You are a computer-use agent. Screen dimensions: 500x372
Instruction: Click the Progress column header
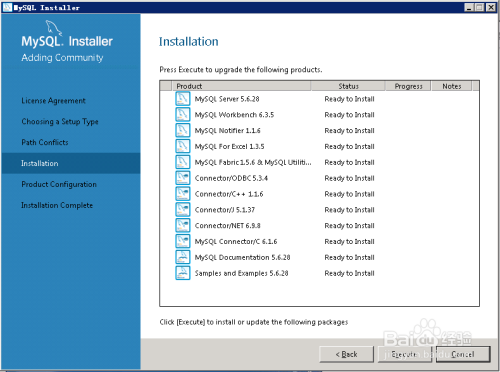pos(408,86)
